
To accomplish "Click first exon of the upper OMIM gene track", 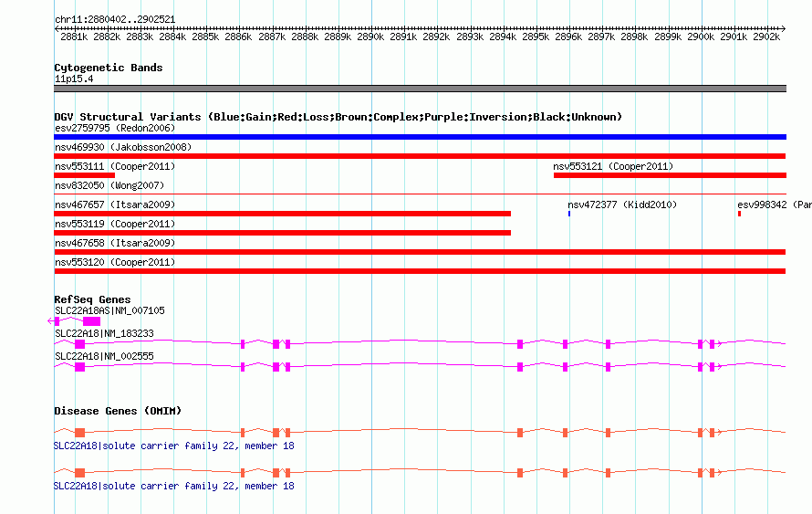I will [x=79, y=433].
